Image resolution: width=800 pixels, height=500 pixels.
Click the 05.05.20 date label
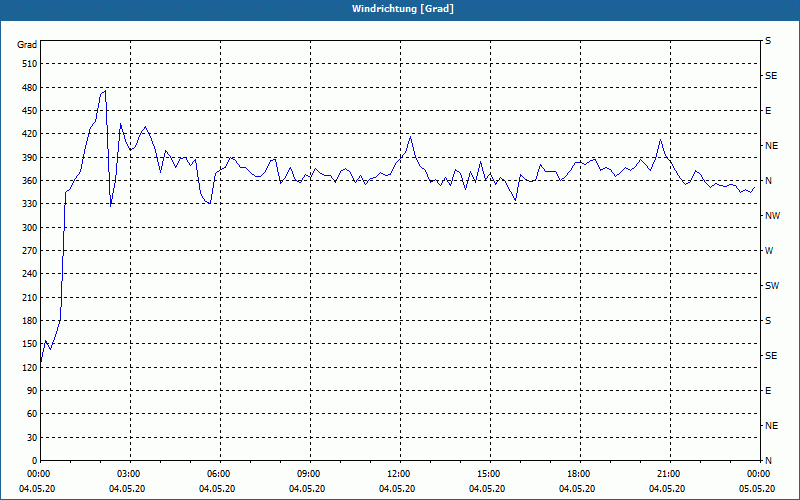757,489
